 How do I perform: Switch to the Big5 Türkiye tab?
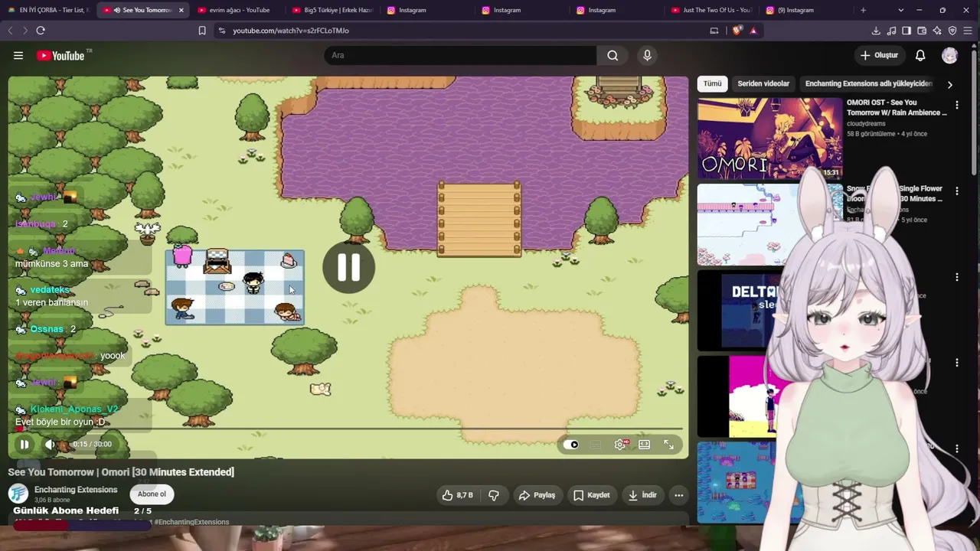coord(334,10)
